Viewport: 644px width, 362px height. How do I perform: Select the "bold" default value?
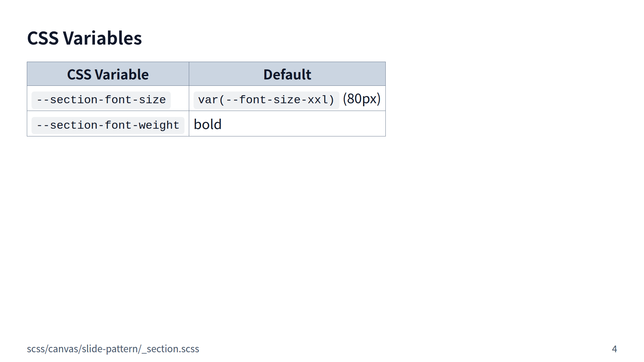(208, 125)
